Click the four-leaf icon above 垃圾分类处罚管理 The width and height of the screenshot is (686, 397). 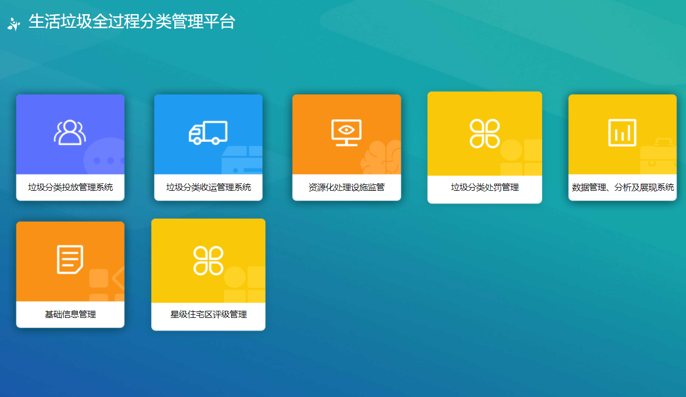pyautogui.click(x=484, y=134)
